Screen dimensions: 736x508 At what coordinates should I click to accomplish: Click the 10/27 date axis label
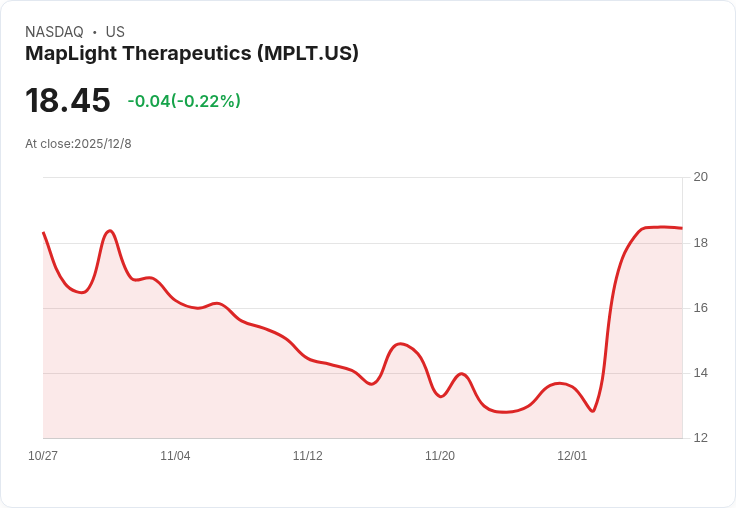[x=43, y=455]
